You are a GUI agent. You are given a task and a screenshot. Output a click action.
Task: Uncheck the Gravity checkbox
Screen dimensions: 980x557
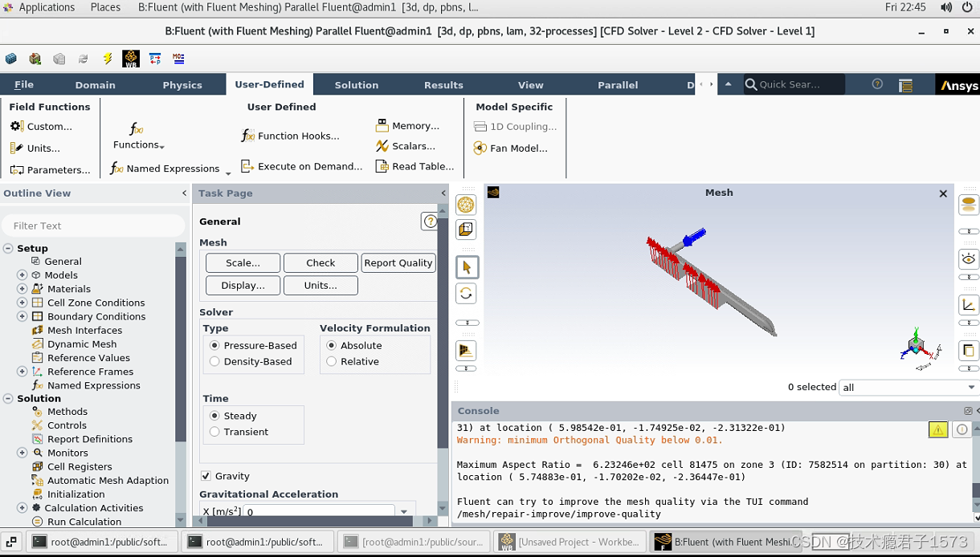click(x=206, y=475)
